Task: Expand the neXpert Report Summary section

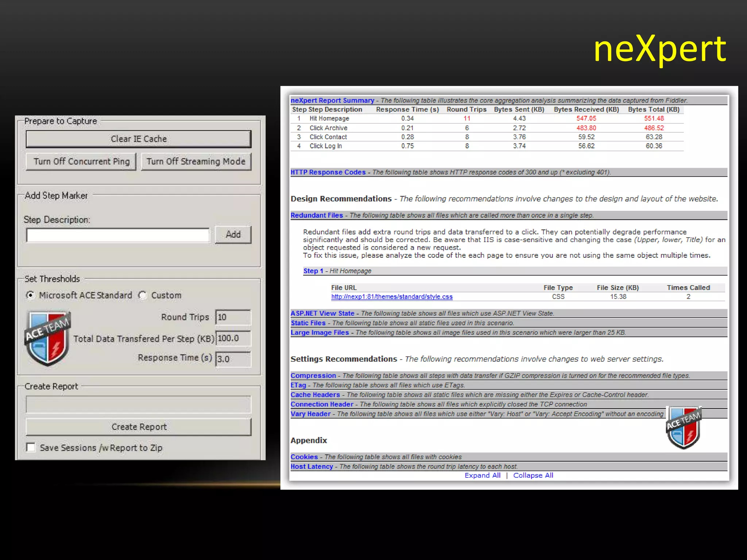Action: point(332,100)
